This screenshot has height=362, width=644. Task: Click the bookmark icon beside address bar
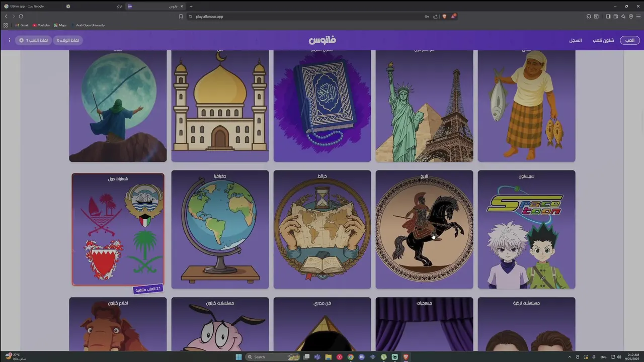(181, 16)
